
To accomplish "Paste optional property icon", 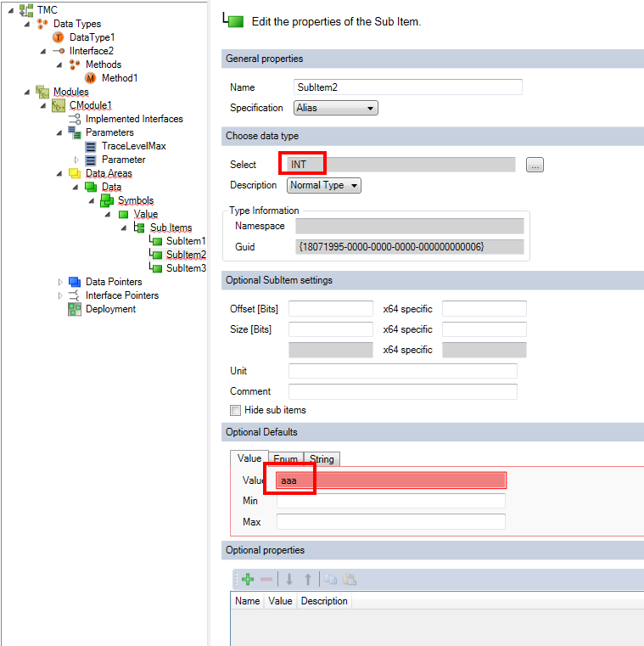I will pos(350,580).
